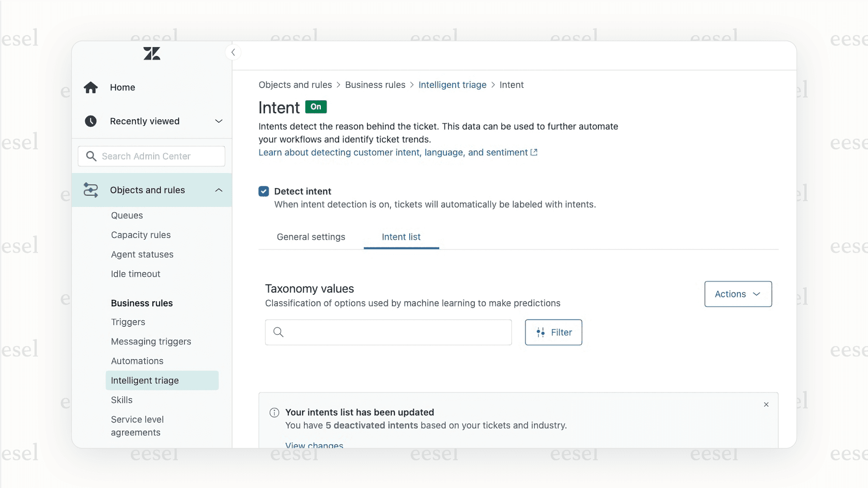
Task: Open the Filter options using the filter icon
Action: pos(540,332)
